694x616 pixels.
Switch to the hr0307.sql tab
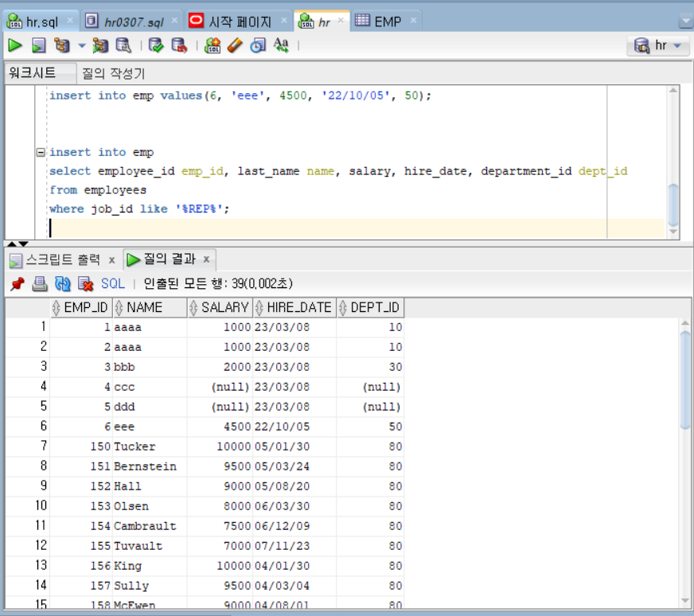click(x=134, y=21)
